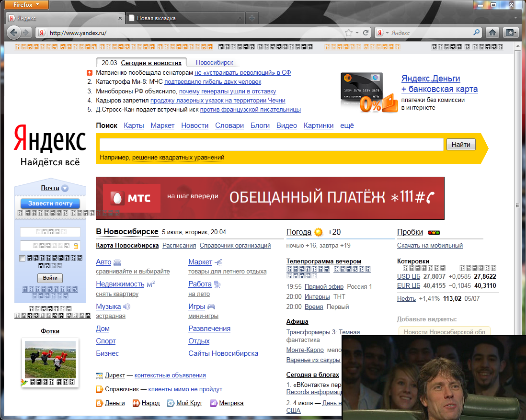The width and height of the screenshot is (526, 420).
Task: Open the Картинки search link
Action: [x=318, y=125]
